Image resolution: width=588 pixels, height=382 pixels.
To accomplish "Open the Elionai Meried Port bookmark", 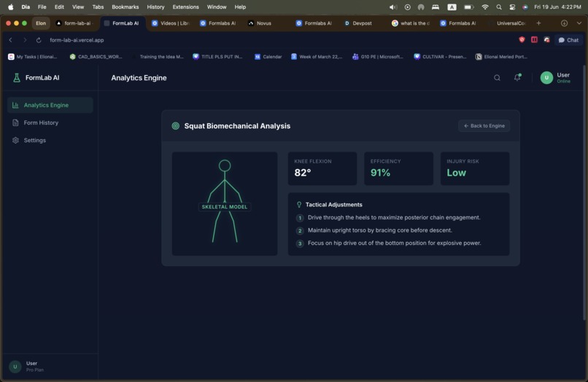I will point(501,57).
